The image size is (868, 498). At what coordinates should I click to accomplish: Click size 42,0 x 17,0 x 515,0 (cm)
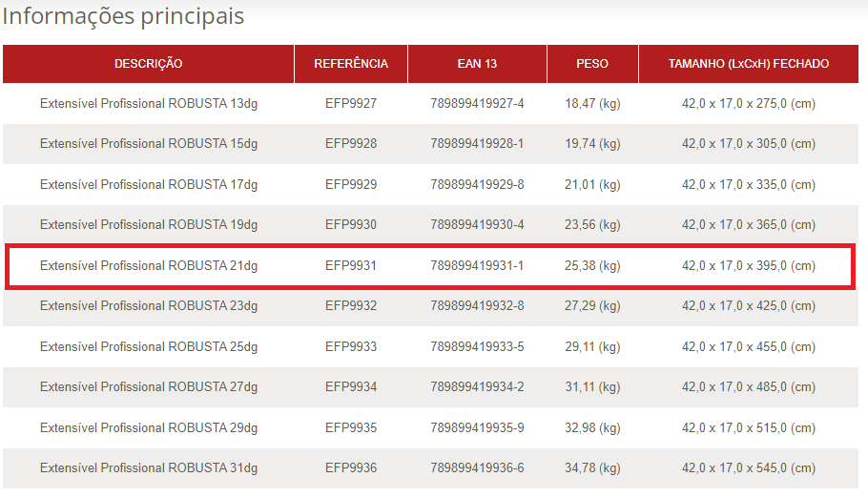pos(749,427)
